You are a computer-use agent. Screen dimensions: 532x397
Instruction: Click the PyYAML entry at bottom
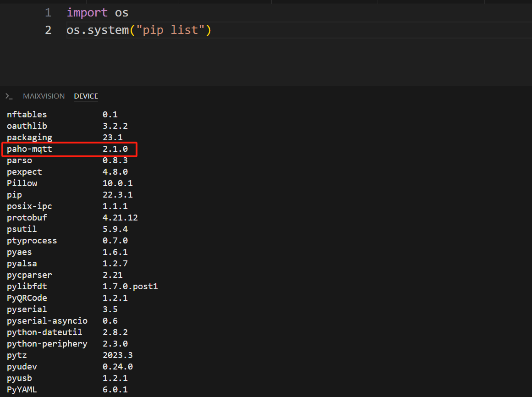point(22,390)
